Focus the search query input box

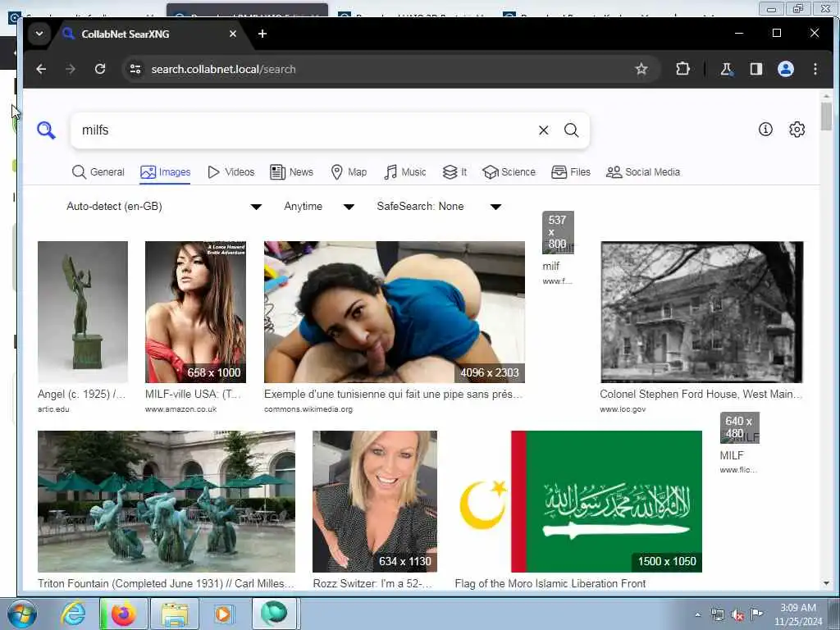pyautogui.click(x=305, y=130)
